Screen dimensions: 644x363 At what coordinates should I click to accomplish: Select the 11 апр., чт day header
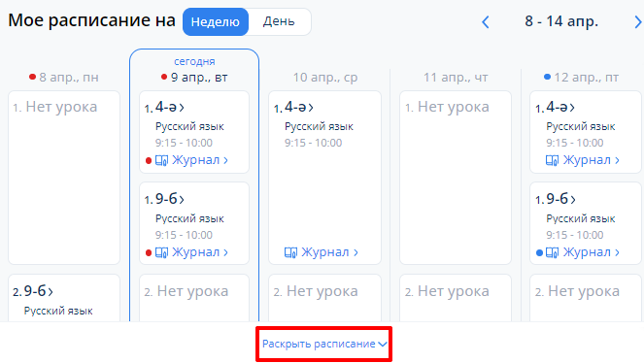[x=456, y=77]
